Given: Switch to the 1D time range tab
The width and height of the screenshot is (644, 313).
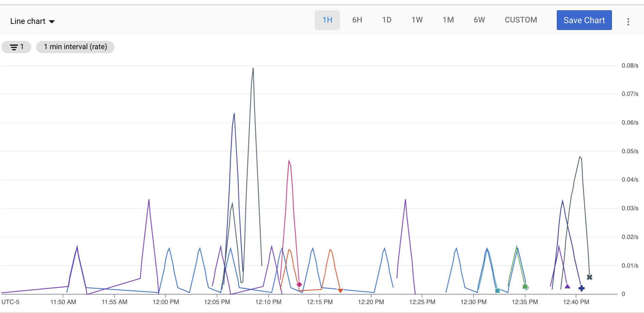Looking at the screenshot, I should point(387,20).
